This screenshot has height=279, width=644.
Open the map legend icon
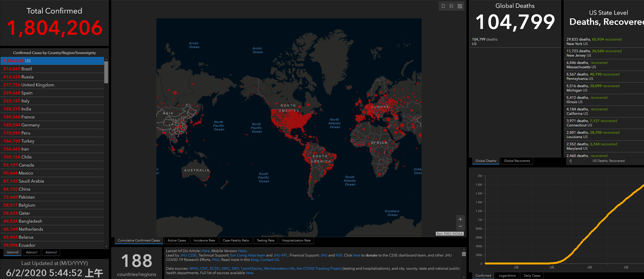(452, 6)
